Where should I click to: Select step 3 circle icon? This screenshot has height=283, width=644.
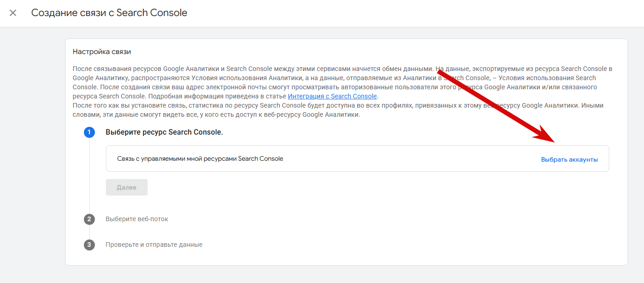89,245
